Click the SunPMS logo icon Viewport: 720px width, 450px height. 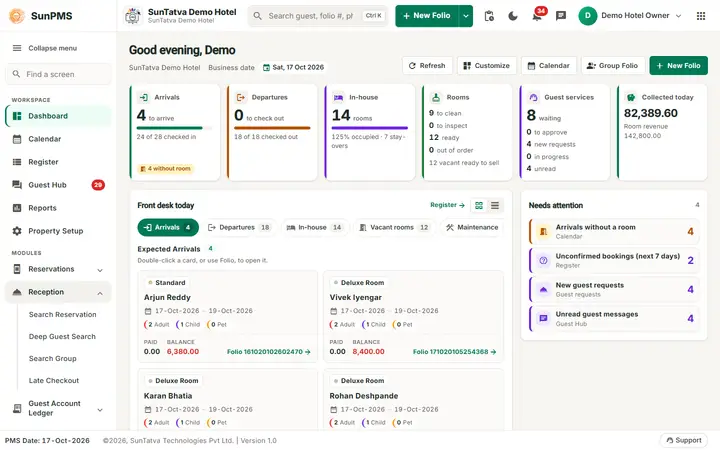pyautogui.click(x=17, y=16)
